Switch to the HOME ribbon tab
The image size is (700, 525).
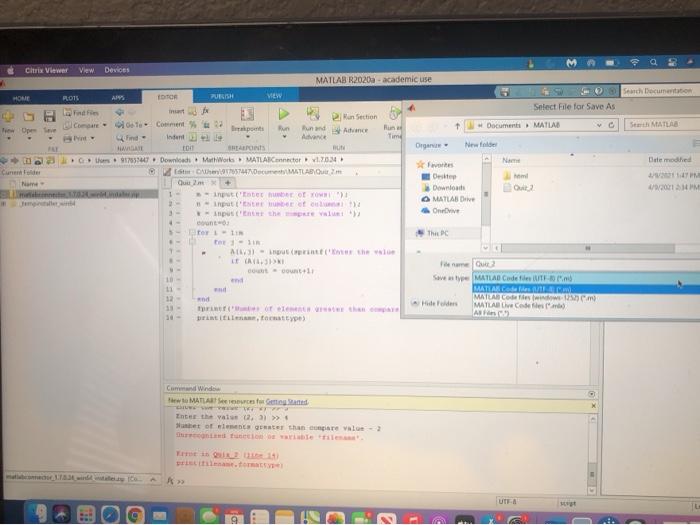pyautogui.click(x=21, y=98)
